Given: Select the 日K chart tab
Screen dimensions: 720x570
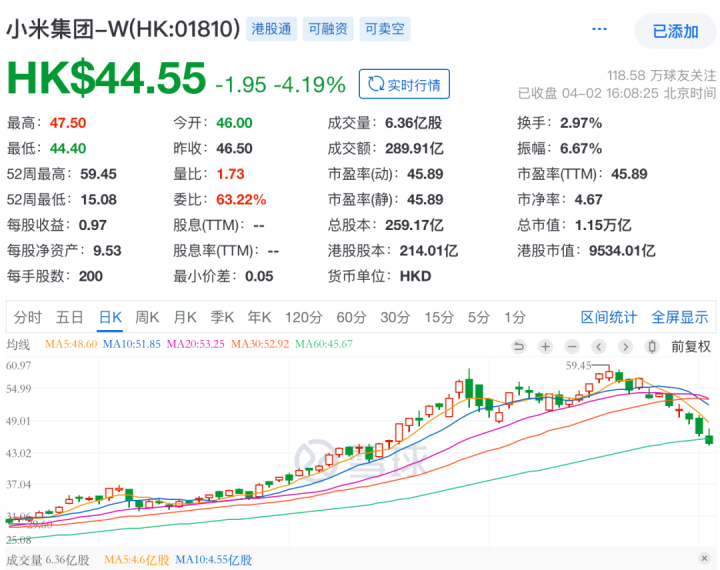Looking at the screenshot, I should click(x=111, y=317).
